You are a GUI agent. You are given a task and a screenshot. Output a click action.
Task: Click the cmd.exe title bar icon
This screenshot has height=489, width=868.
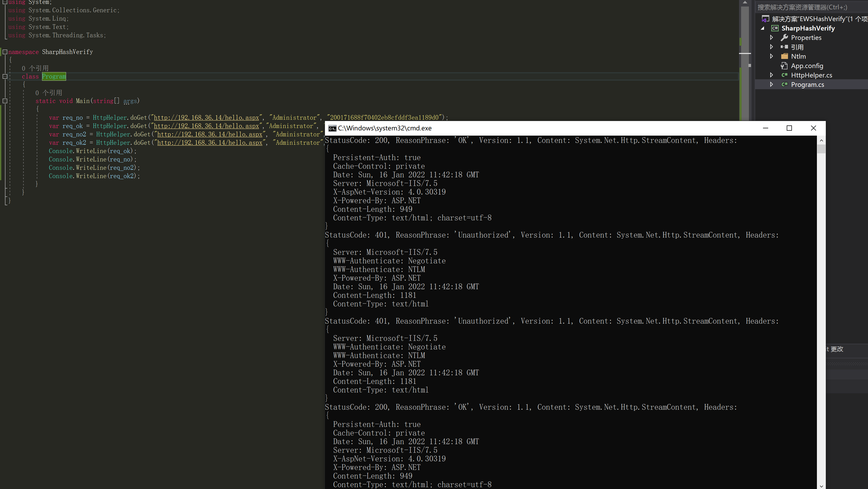[x=332, y=128]
